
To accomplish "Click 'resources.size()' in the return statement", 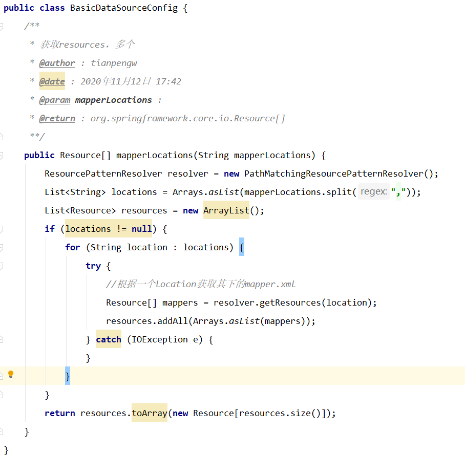I will click(280, 413).
